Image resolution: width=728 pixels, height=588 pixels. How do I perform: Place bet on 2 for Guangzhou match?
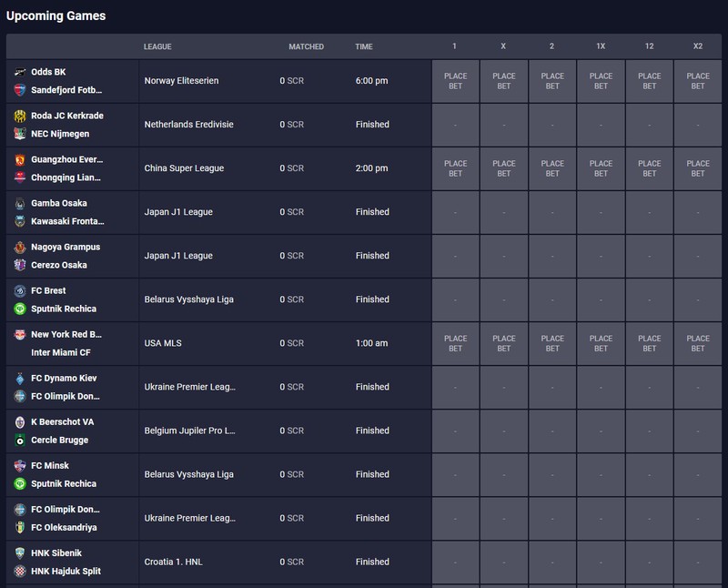pos(552,168)
